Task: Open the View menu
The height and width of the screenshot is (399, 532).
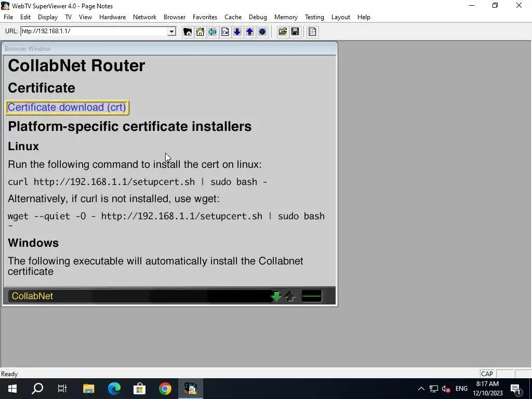Action: click(85, 17)
